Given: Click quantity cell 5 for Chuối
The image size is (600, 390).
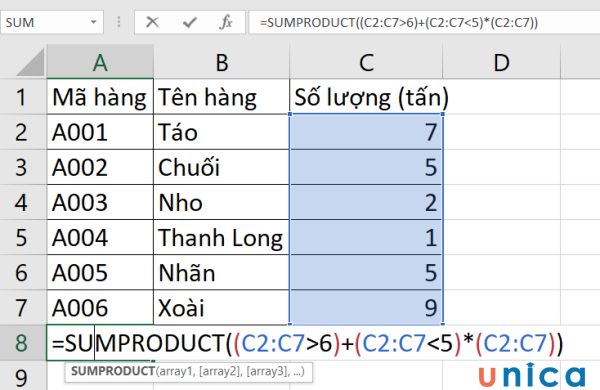Looking at the screenshot, I should coord(366,167).
